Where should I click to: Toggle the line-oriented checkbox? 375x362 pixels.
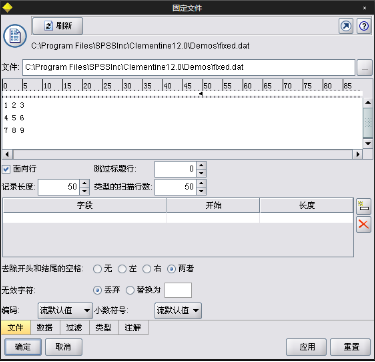point(6,169)
